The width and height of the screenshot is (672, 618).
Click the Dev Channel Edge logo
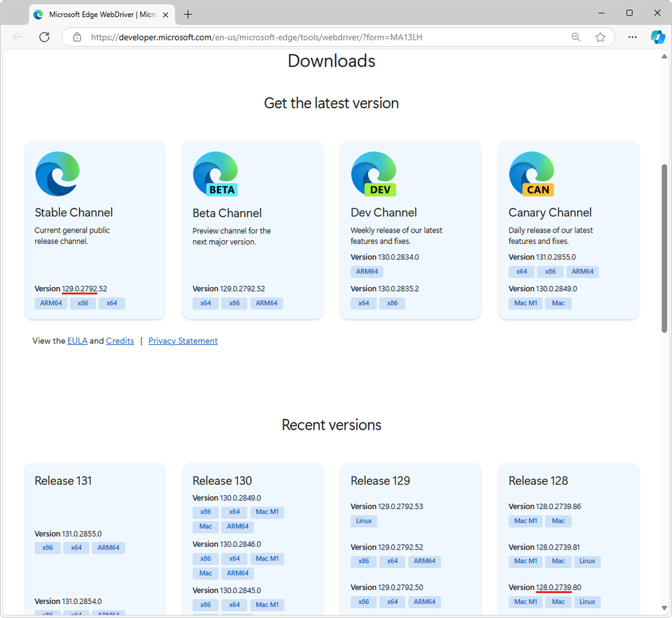pos(374,173)
